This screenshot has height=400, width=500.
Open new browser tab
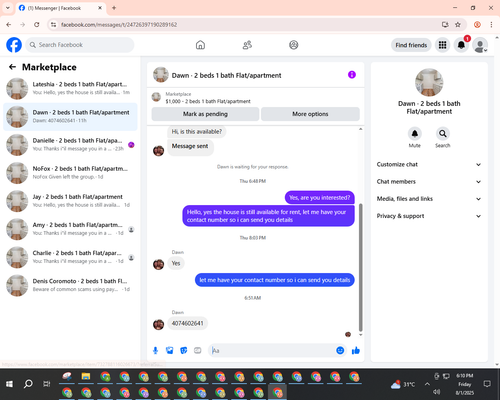pos(114,8)
